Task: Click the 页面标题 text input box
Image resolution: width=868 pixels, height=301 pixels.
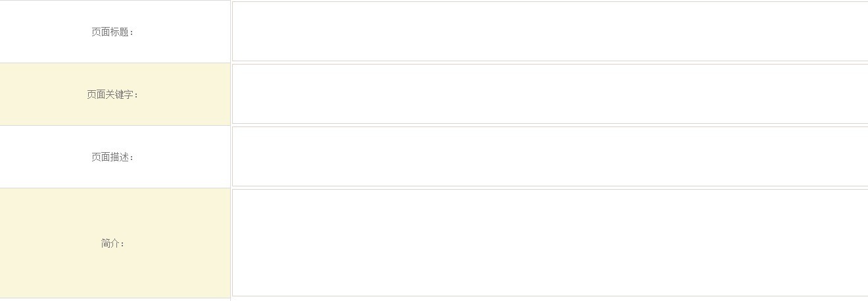Action: (550, 32)
